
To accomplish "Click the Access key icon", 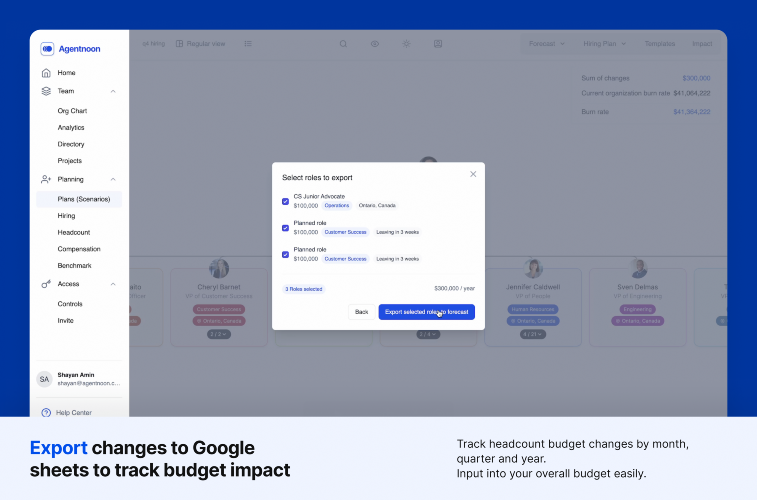I will click(x=46, y=284).
